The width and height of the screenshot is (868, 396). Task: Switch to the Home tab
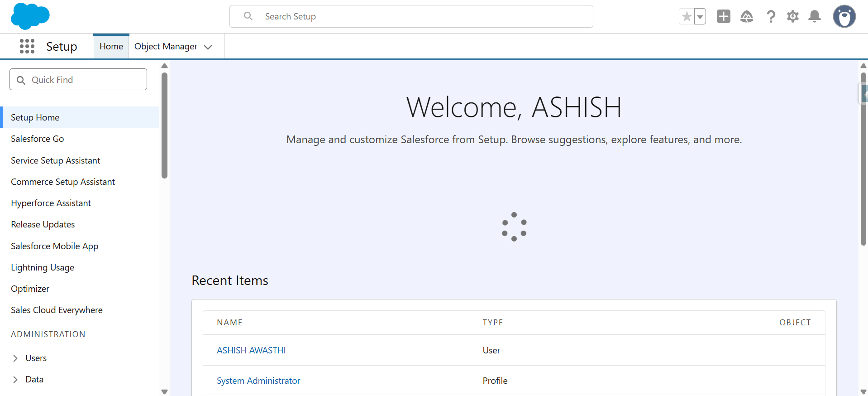[111, 47]
